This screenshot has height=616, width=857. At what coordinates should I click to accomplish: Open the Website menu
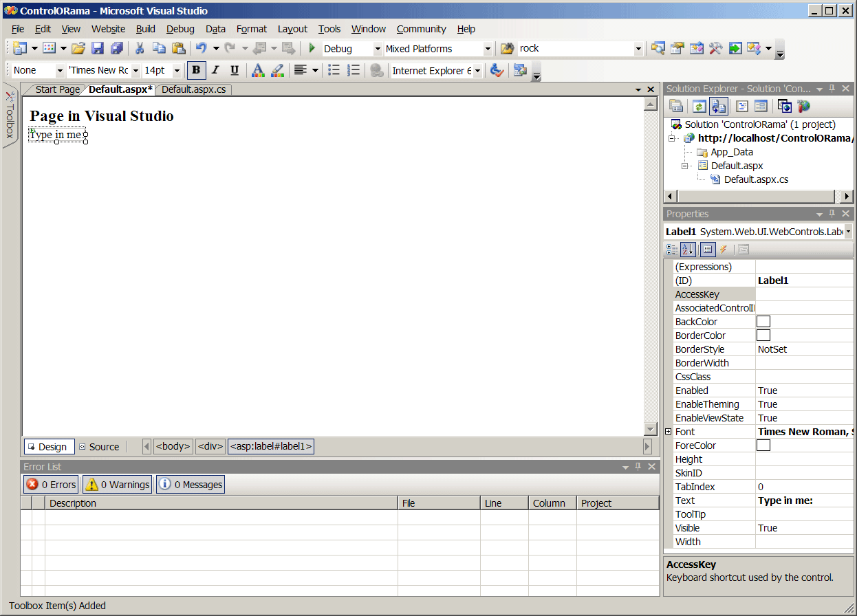[x=108, y=29]
